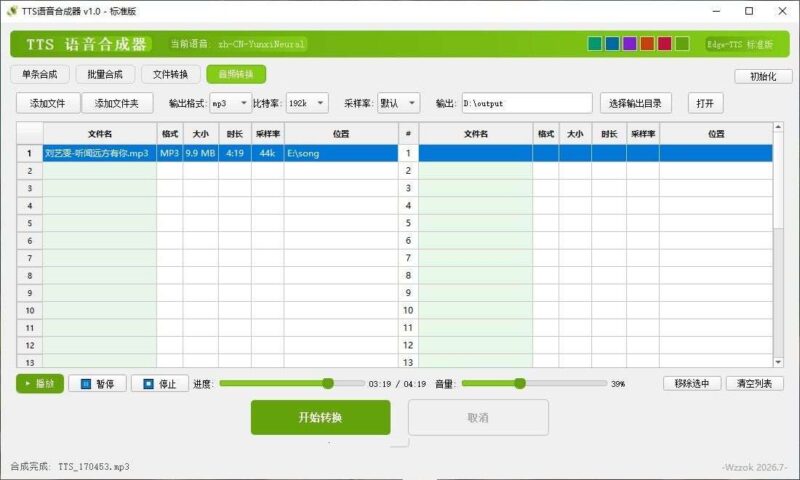Switch to the 批量合成 tab
The height and width of the screenshot is (480, 800).
click(x=105, y=74)
